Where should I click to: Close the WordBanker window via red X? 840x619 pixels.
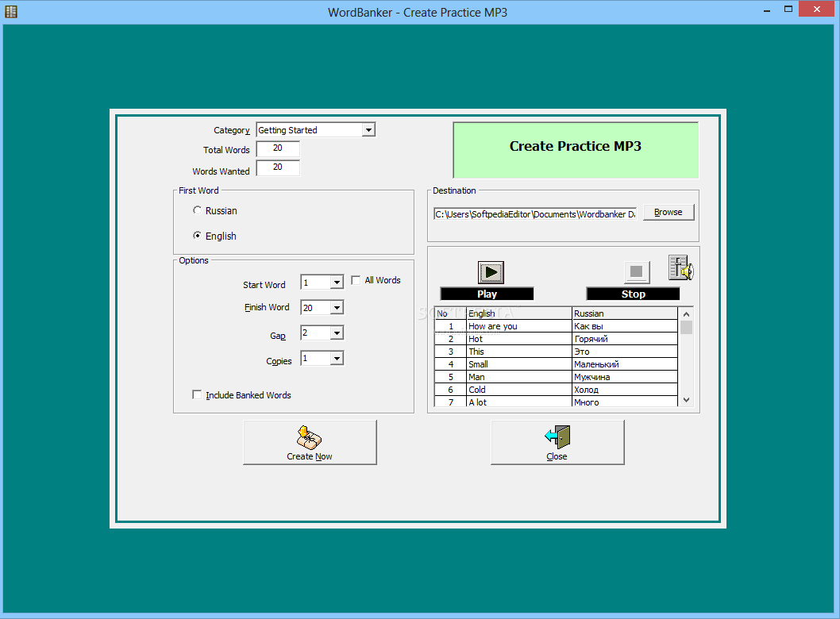[817, 9]
